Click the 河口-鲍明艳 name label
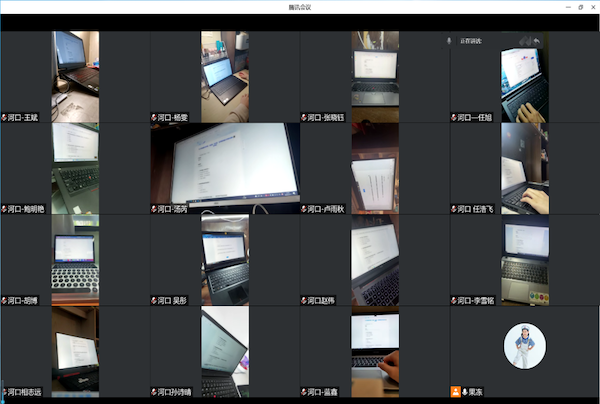This screenshot has height=404, width=600. click(26, 209)
